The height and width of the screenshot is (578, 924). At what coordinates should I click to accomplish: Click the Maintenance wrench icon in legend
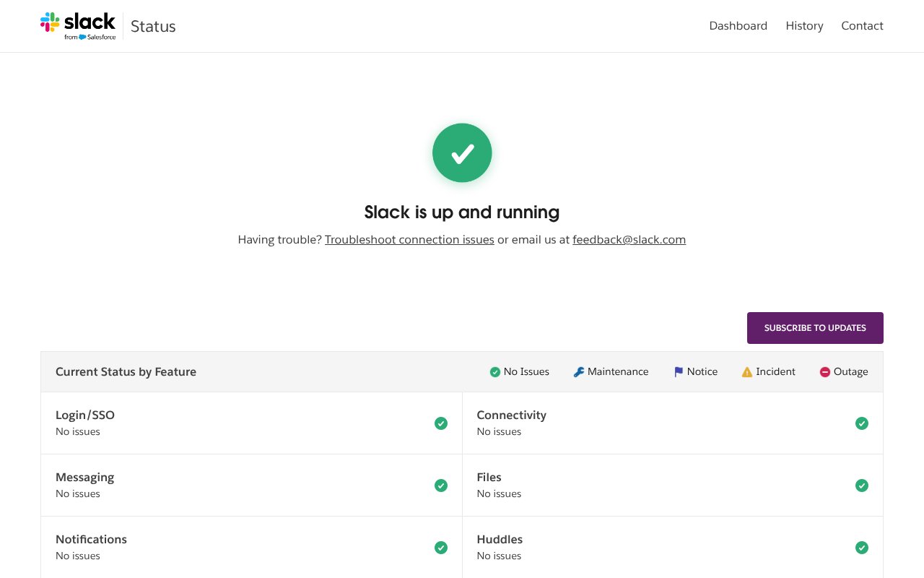(x=579, y=372)
